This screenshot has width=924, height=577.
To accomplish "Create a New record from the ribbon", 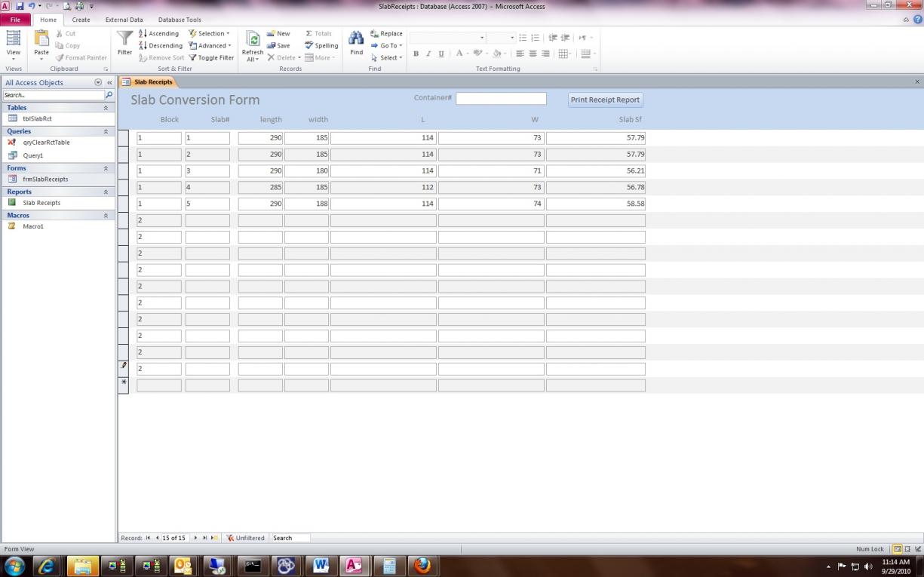I will click(278, 33).
